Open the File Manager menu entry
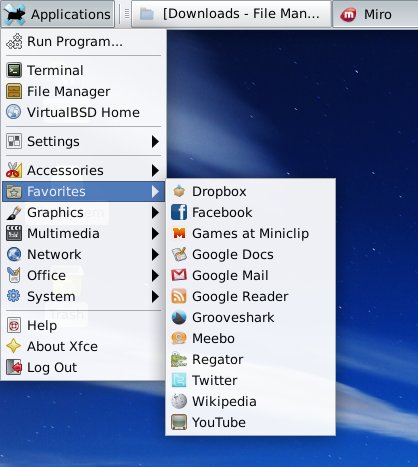The width and height of the screenshot is (418, 467). click(x=83, y=91)
